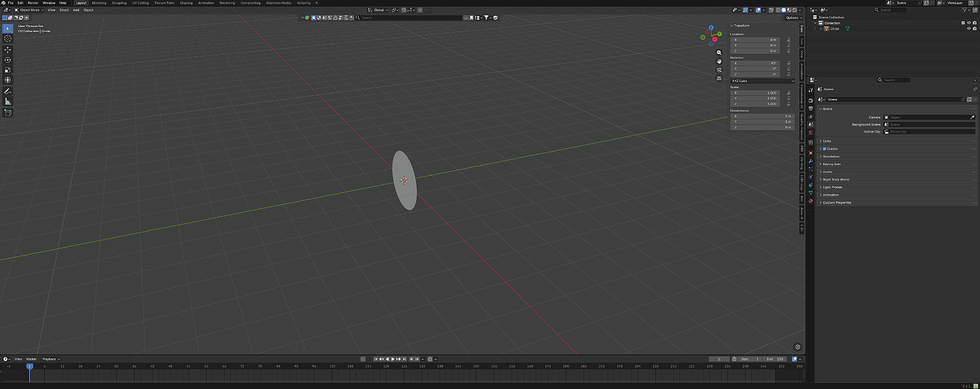The image size is (980, 389).
Task: Click the viewport pan hand icon
Action: pyautogui.click(x=719, y=61)
